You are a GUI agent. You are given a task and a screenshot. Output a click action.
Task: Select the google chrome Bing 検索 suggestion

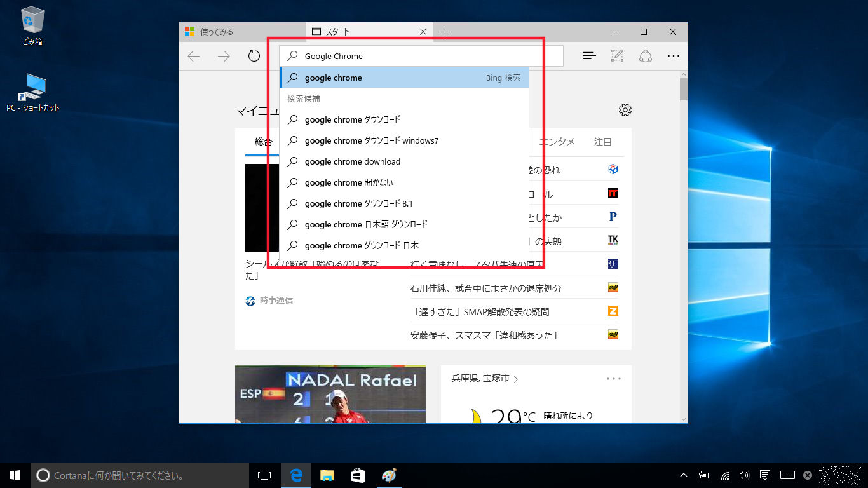click(x=404, y=78)
